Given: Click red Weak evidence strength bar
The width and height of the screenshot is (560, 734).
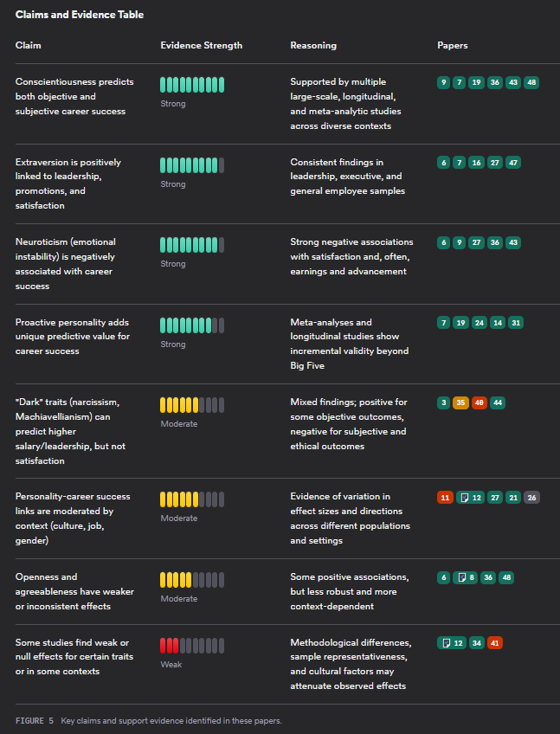Looking at the screenshot, I should 169,645.
